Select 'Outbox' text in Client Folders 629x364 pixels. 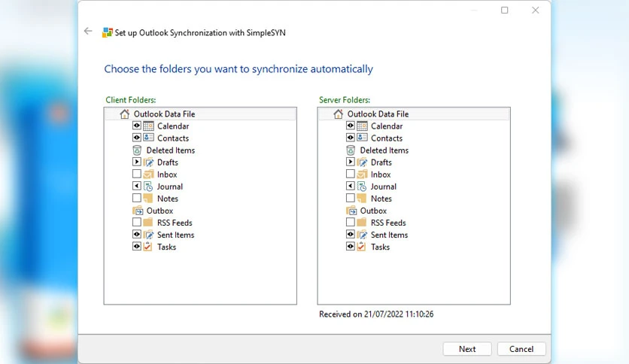pos(160,211)
